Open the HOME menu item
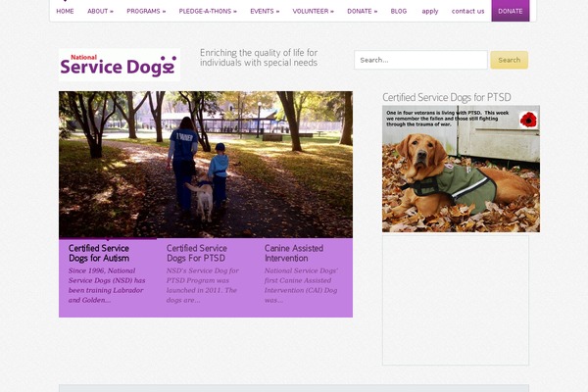Screen dimensions: 588x392 (65, 11)
